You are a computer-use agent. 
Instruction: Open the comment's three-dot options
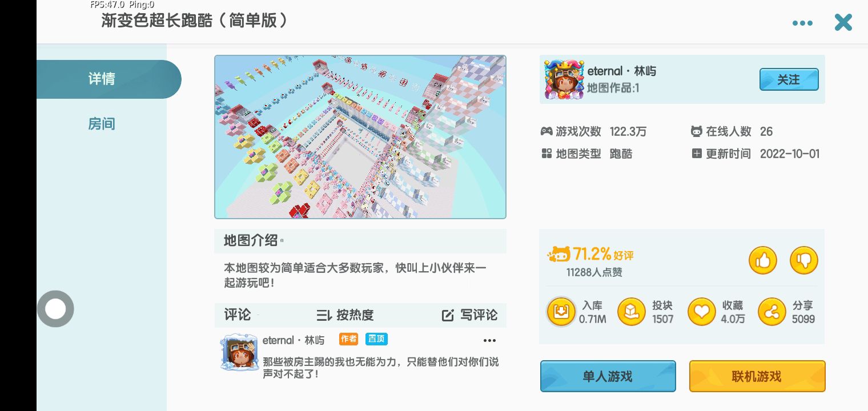(489, 340)
